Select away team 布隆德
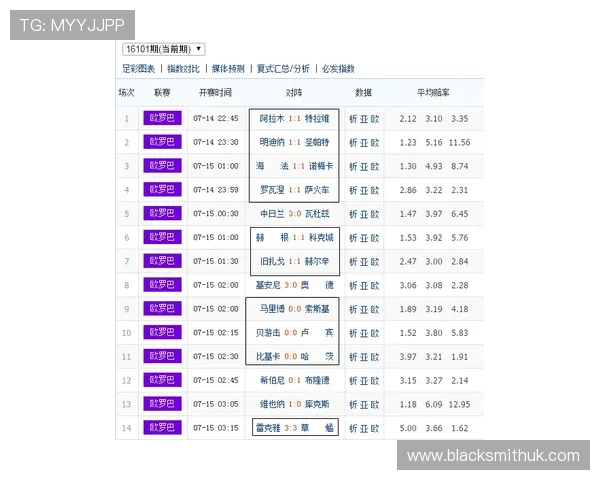 click(x=317, y=380)
